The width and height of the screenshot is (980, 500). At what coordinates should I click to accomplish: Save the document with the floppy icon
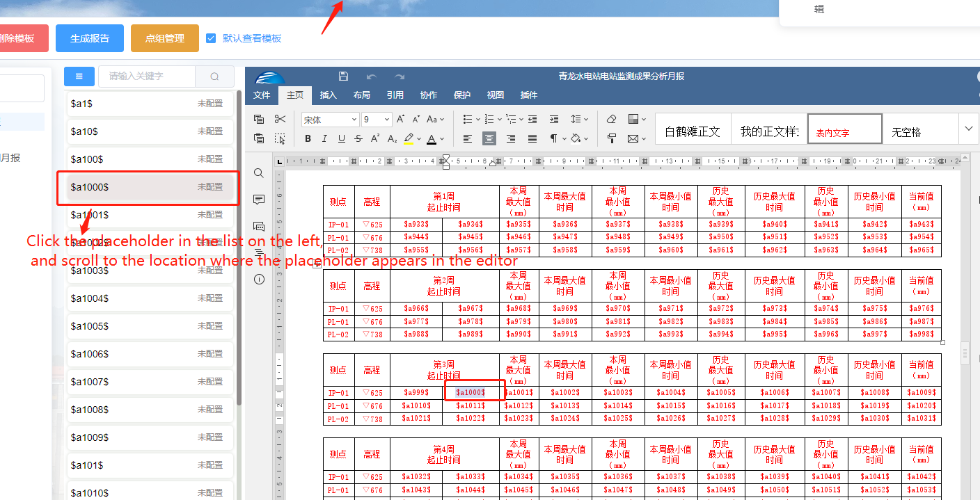[x=343, y=76]
